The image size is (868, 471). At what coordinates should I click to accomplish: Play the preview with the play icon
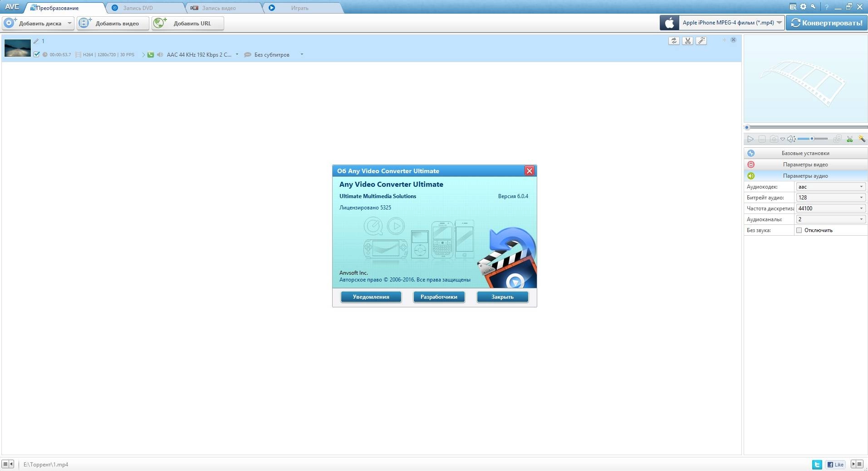[x=750, y=139]
